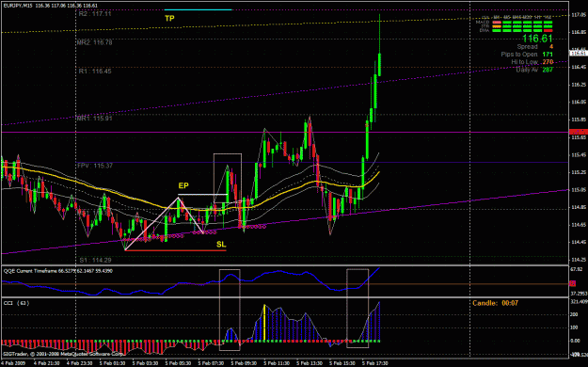This screenshot has width=588, height=367.
Task: Select the MR1: 115.91 pivot label
Action: [94, 119]
